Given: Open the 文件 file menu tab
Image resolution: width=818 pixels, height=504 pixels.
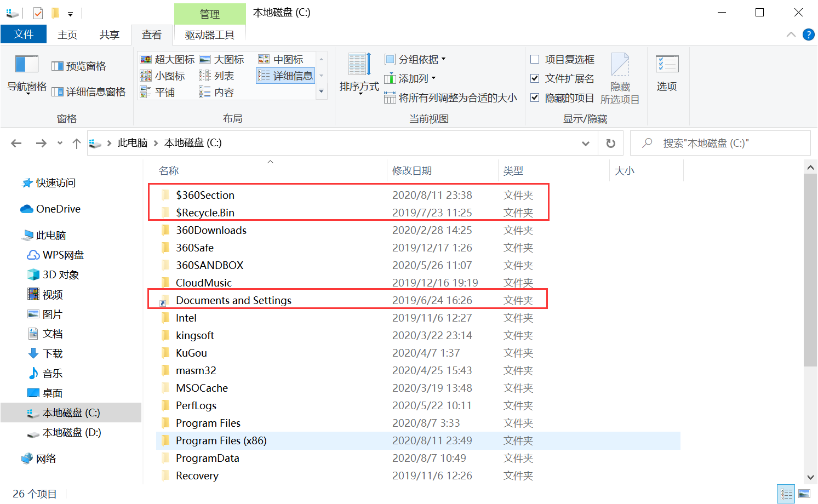Looking at the screenshot, I should (x=24, y=34).
